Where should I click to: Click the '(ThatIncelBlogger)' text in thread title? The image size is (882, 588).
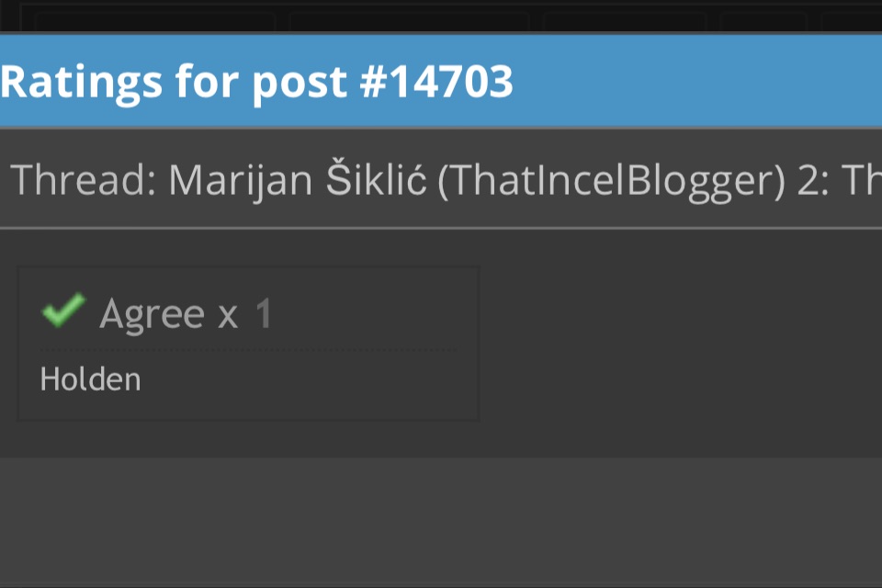tap(611, 181)
